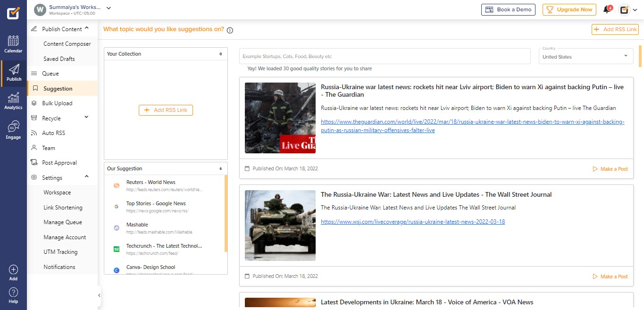644x310 pixels.
Task: Open the profile account dropdown
Action: click(635, 10)
